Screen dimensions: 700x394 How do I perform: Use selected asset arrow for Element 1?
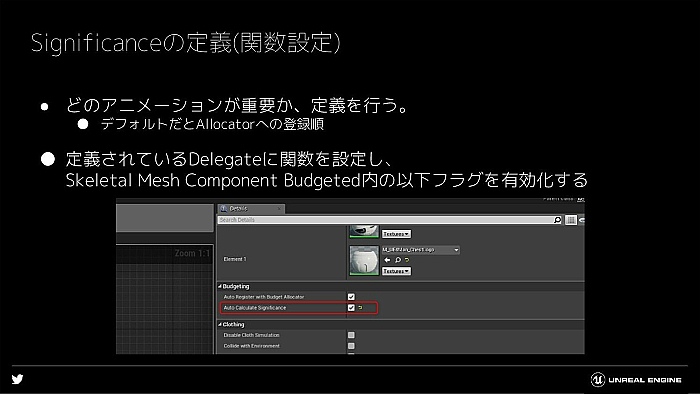[387, 260]
